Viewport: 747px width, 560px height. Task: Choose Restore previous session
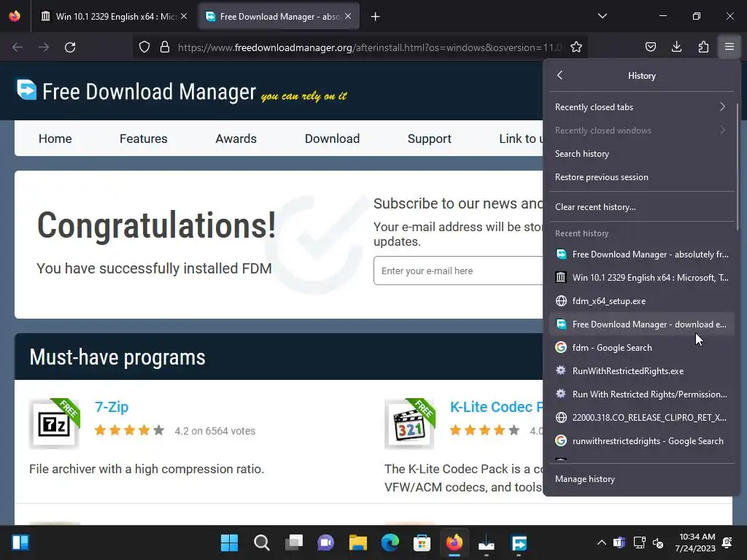(641, 176)
